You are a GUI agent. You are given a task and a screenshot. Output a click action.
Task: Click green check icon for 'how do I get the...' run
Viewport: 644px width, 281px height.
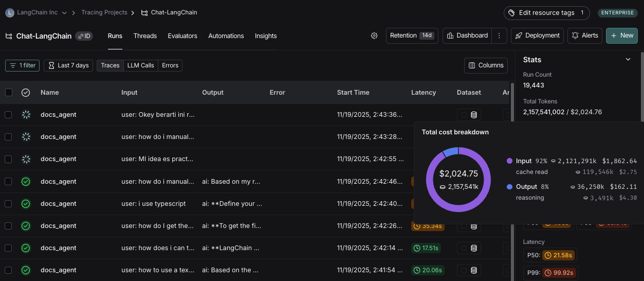point(26,225)
